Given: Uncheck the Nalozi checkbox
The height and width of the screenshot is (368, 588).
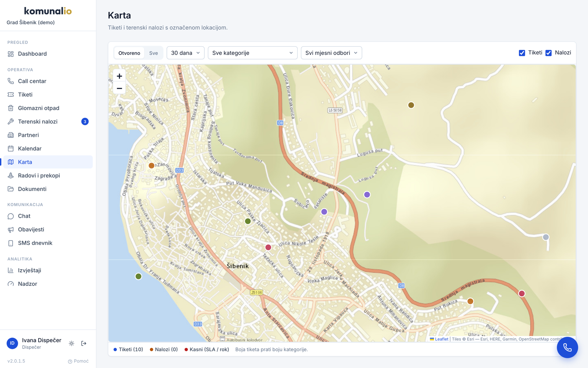Looking at the screenshot, I should pos(548,53).
